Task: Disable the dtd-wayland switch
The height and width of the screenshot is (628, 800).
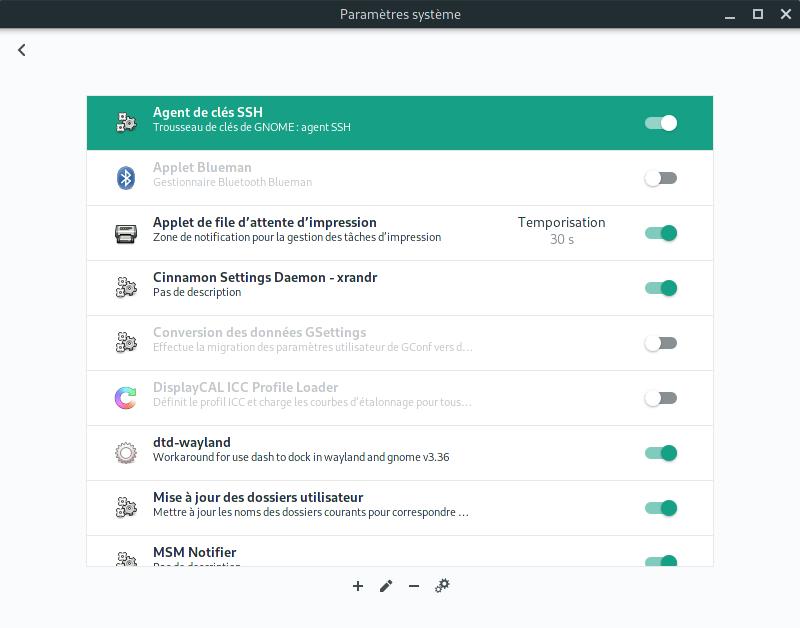Action: tap(661, 453)
